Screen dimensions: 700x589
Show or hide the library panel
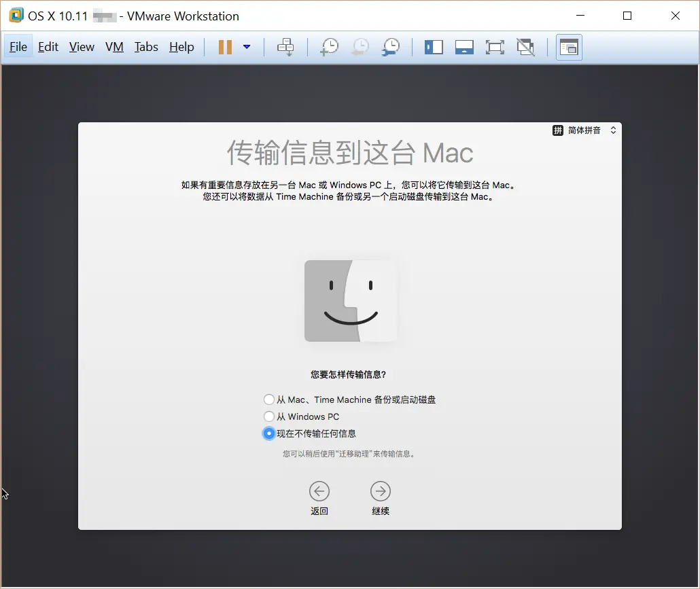click(434, 47)
